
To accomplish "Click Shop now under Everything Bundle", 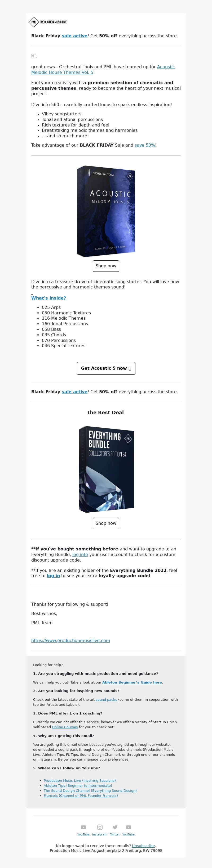I will click(x=106, y=523).
